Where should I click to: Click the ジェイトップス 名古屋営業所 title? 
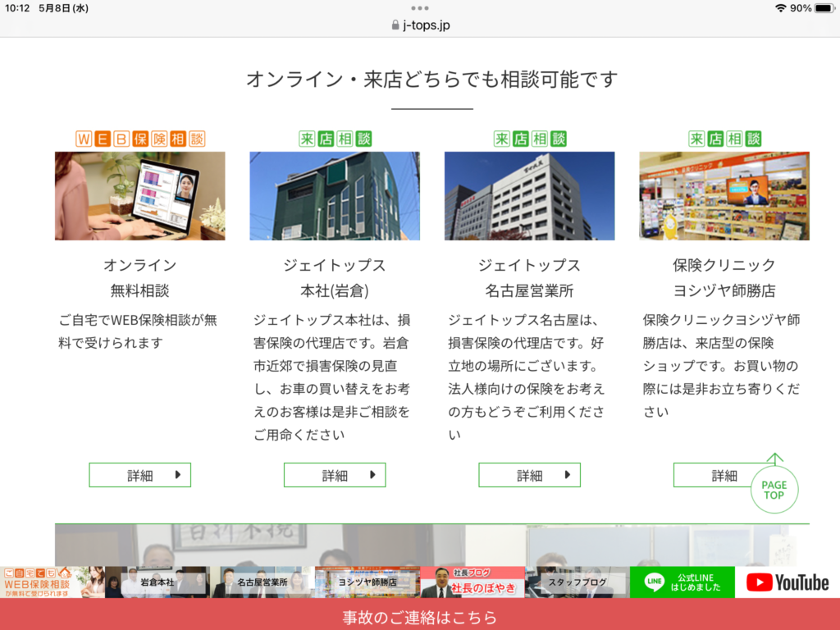point(529,277)
